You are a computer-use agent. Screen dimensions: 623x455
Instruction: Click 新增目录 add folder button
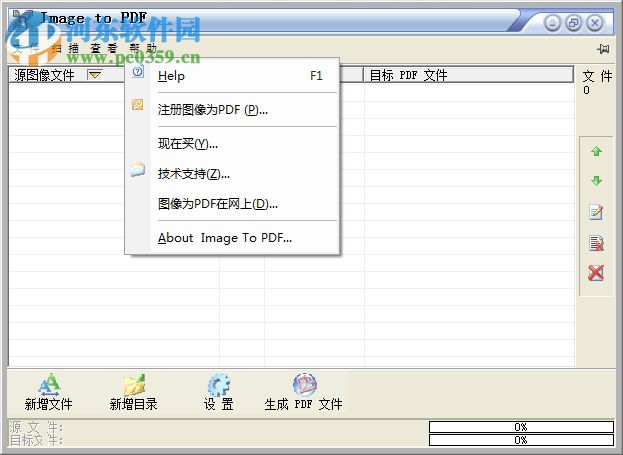134,392
